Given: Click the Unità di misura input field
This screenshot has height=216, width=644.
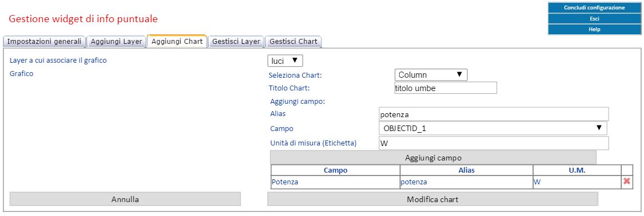Looking at the screenshot, I should tap(494, 143).
